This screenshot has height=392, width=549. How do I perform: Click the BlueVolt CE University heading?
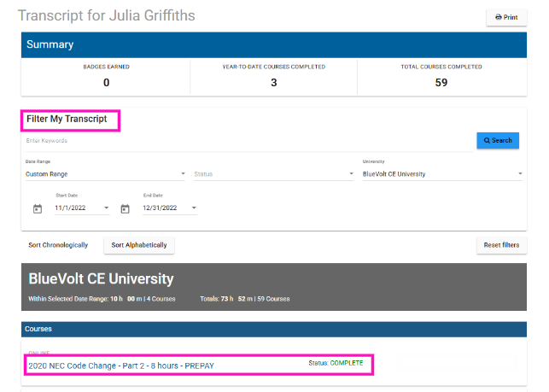[102, 279]
